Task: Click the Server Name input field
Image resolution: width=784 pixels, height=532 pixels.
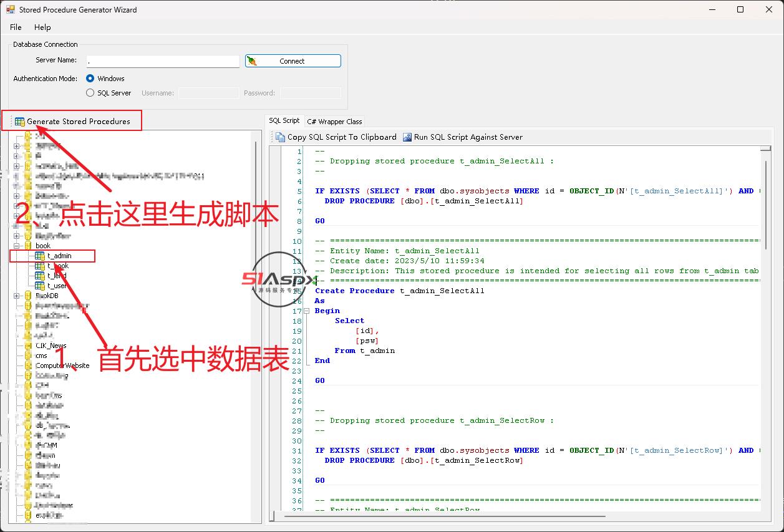Action: tap(163, 61)
